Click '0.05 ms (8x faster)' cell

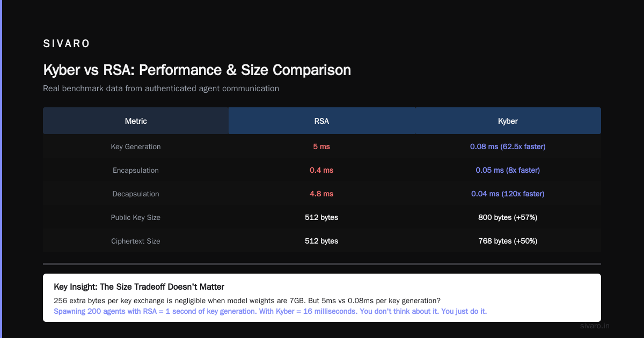click(508, 170)
